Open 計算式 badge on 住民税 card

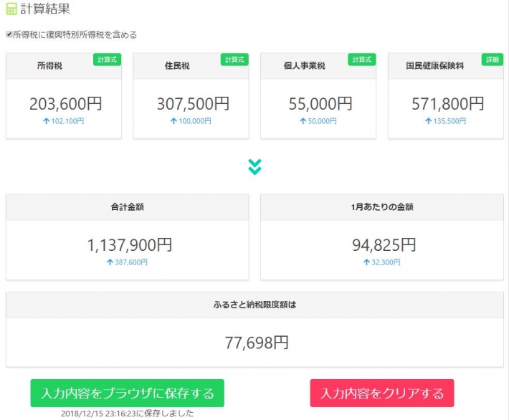[234, 59]
